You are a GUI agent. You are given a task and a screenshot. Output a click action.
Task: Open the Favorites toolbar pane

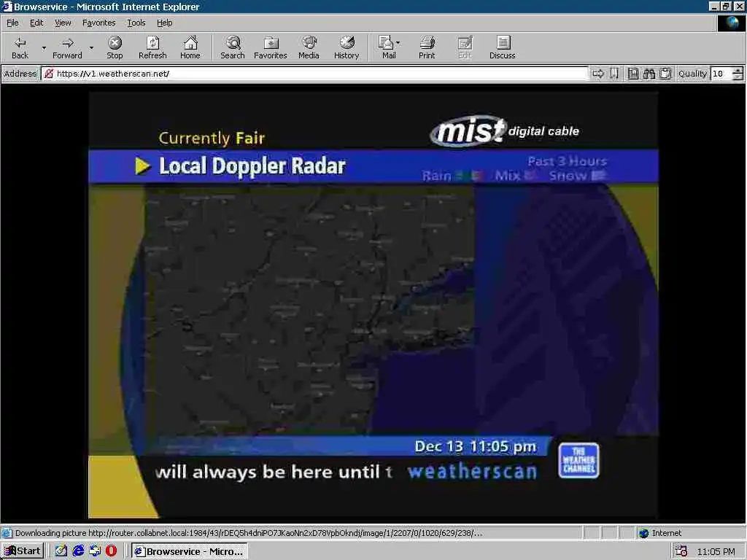tap(271, 47)
